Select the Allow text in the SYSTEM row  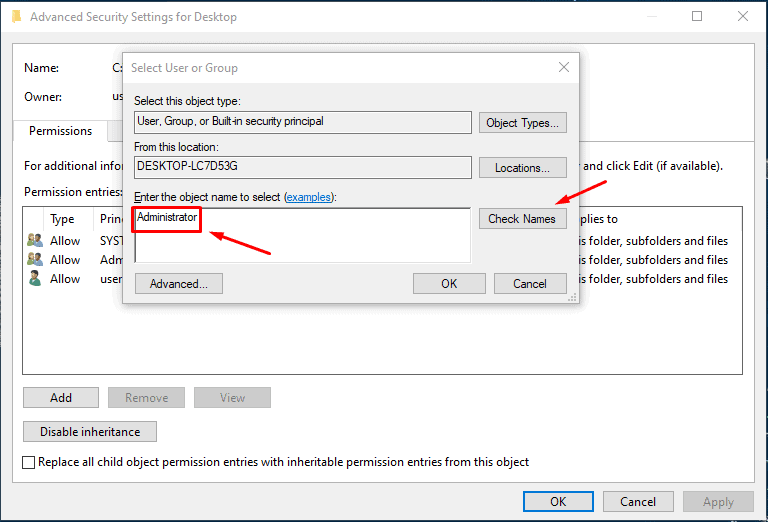(65, 241)
